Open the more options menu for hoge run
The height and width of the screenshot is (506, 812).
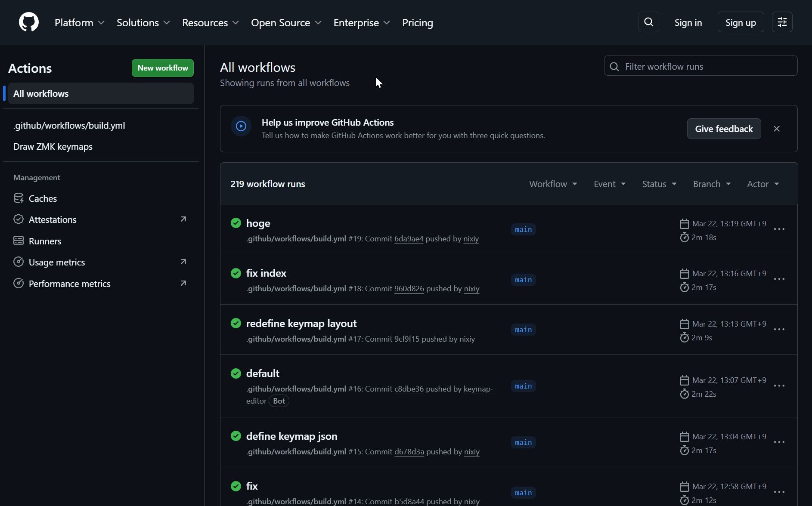click(x=779, y=229)
